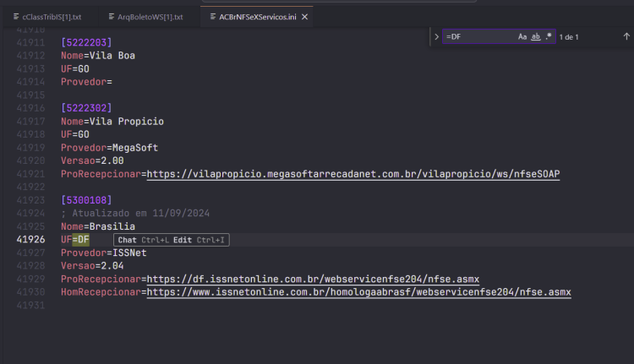Click the line Versao=2.00
Image resolution: width=634 pixels, height=364 pixels.
[x=92, y=160]
